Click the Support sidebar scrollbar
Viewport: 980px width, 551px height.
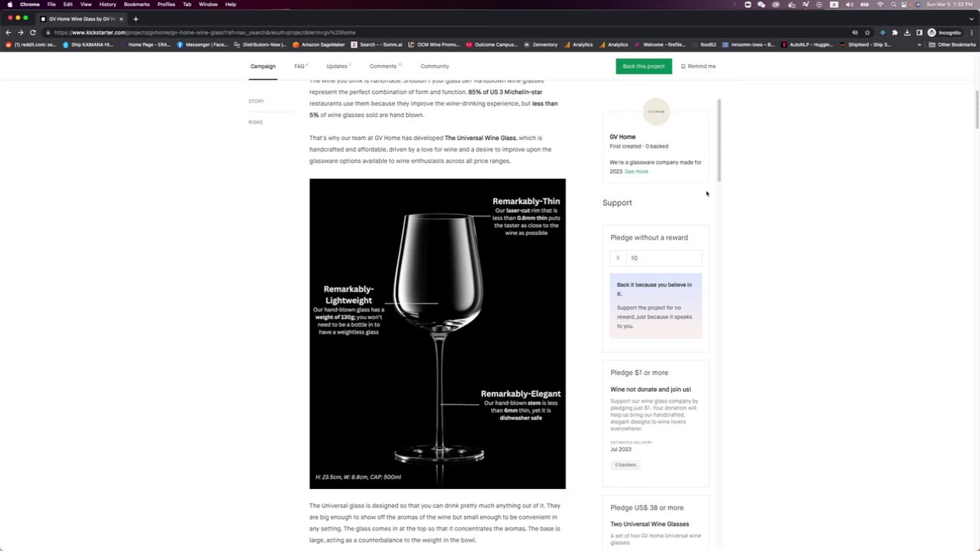(x=720, y=140)
